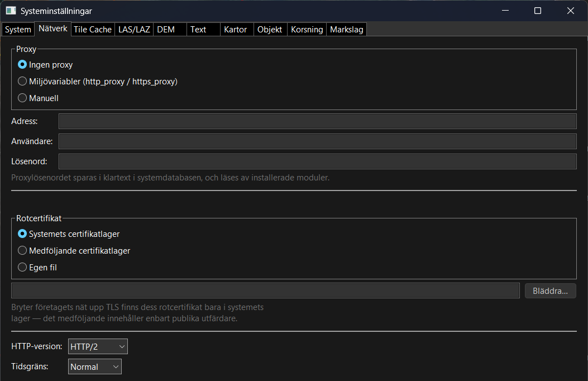Click the Systeminställningar window icon
The image size is (588, 381).
11,11
